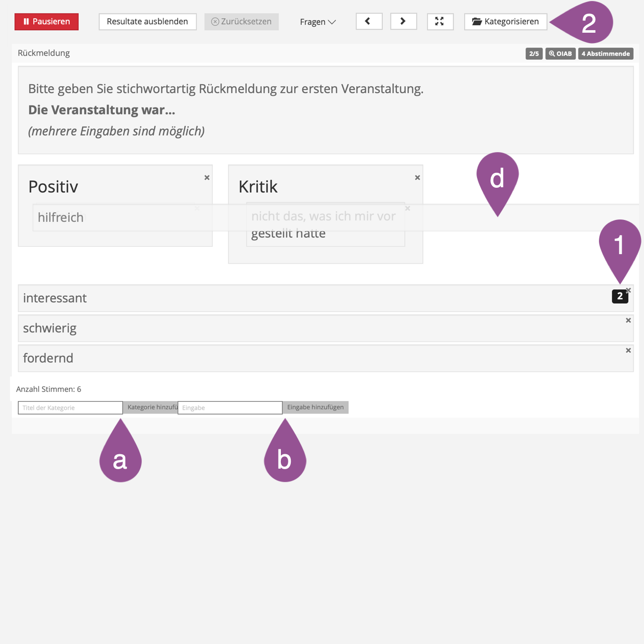The width and height of the screenshot is (644, 644).
Task: Click the Titel der Kategorie field
Action: 70,408
